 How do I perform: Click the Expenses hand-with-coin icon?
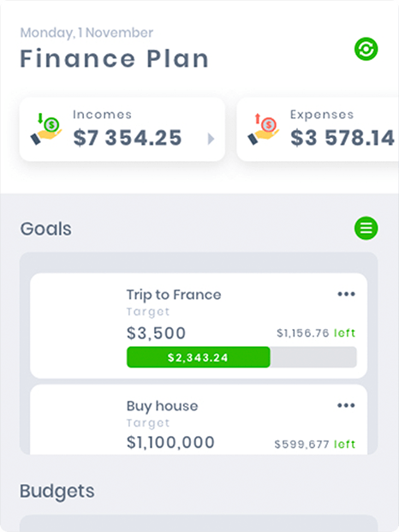263,129
